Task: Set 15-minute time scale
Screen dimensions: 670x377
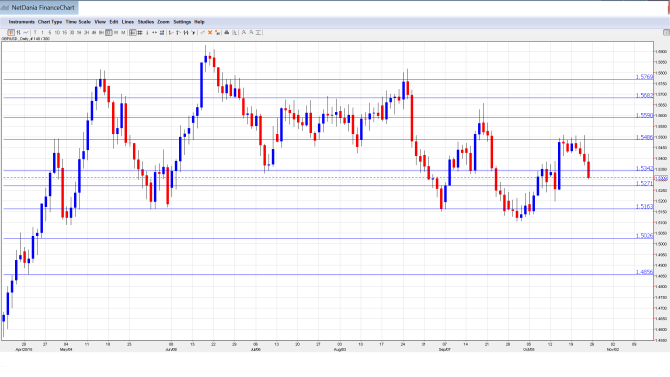Action: (65, 32)
